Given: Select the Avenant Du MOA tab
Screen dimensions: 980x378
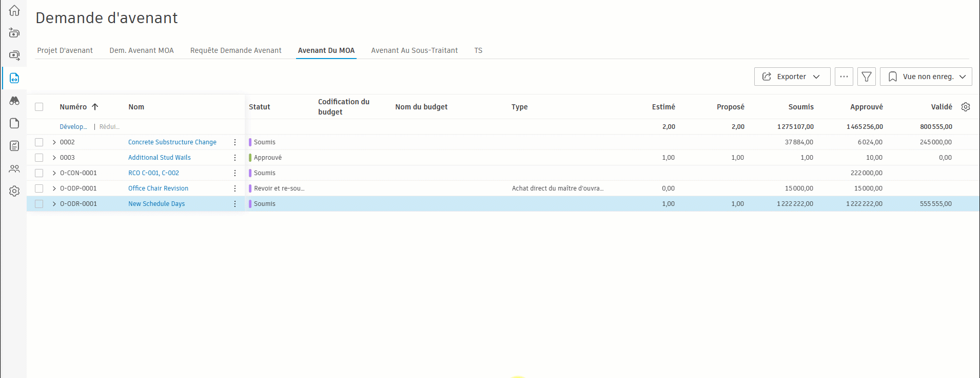Looking at the screenshot, I should point(326,50).
